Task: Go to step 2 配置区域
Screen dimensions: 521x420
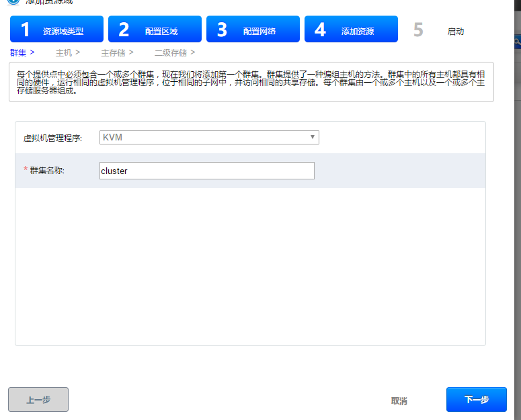Action: 155,30
